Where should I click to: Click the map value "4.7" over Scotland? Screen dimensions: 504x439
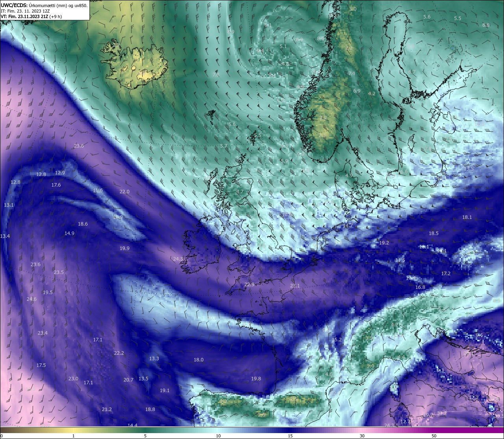pyautogui.click(x=240, y=191)
